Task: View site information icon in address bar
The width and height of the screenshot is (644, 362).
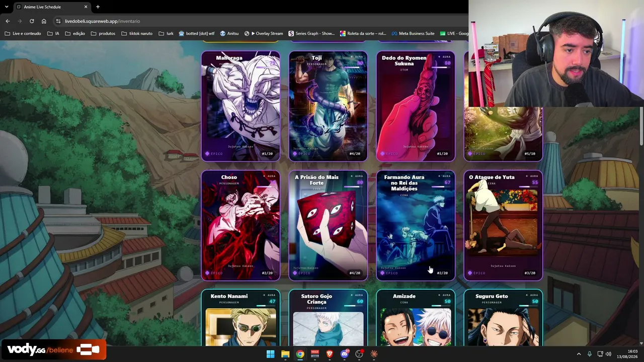Action: (58, 21)
